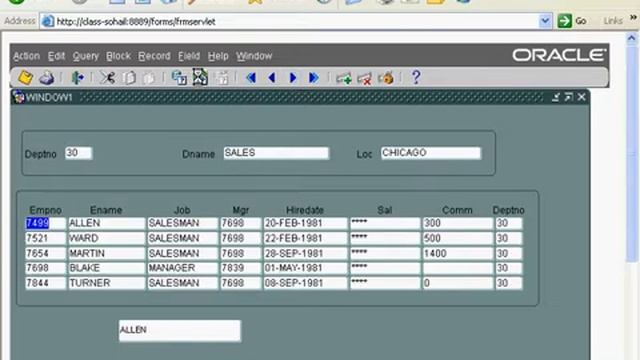
Task: Click Ename cell MARTIN
Action: [x=106, y=253]
